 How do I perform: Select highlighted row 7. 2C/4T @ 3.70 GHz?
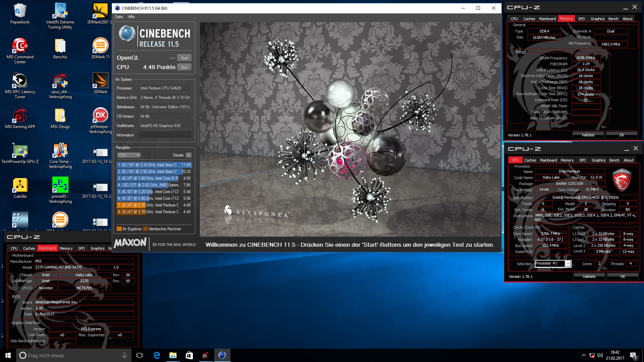point(154,205)
